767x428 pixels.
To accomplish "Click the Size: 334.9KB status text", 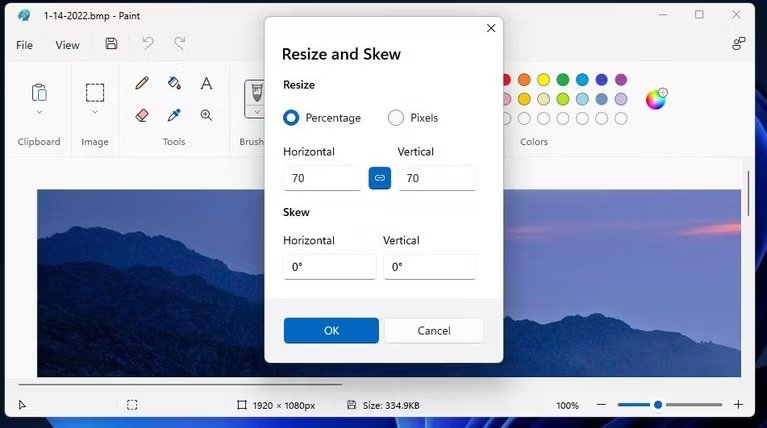I will pyautogui.click(x=391, y=405).
